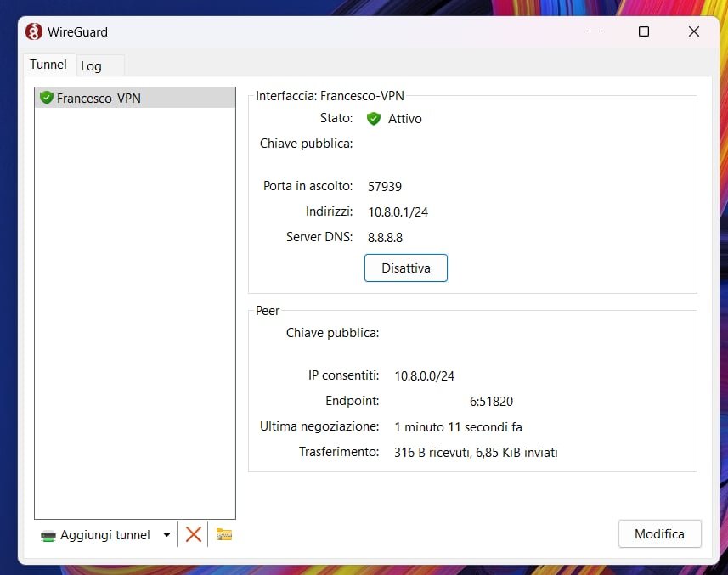Click the tunnel icon beside Aggiungi tunnel
This screenshot has height=575, width=728.
(x=48, y=535)
